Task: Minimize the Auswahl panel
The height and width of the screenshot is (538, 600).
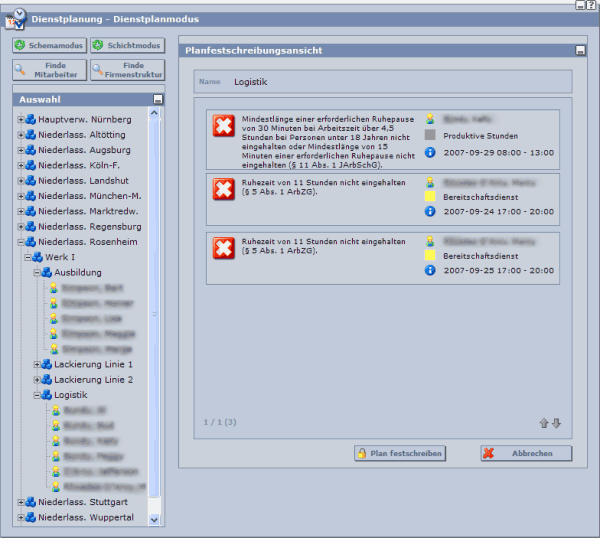Action: 158,99
